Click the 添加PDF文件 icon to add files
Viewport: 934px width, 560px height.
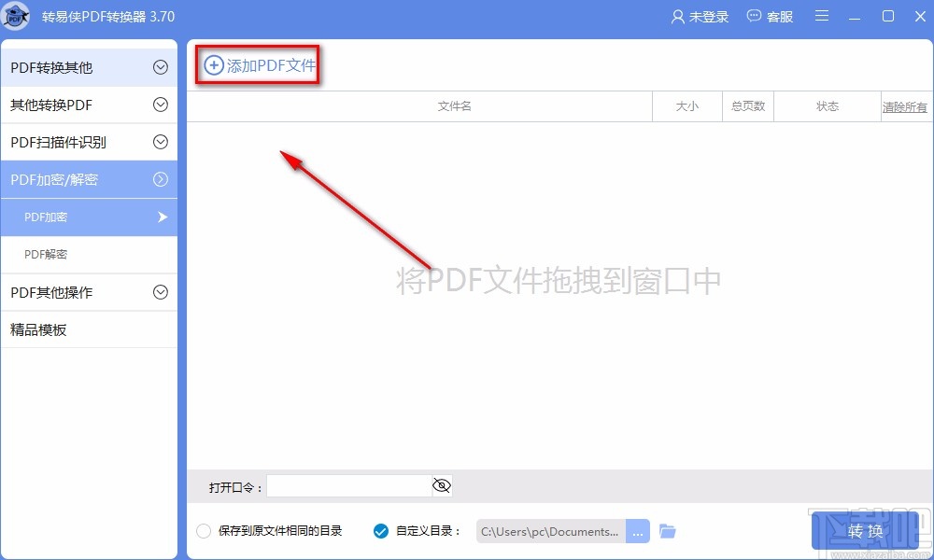pos(213,65)
